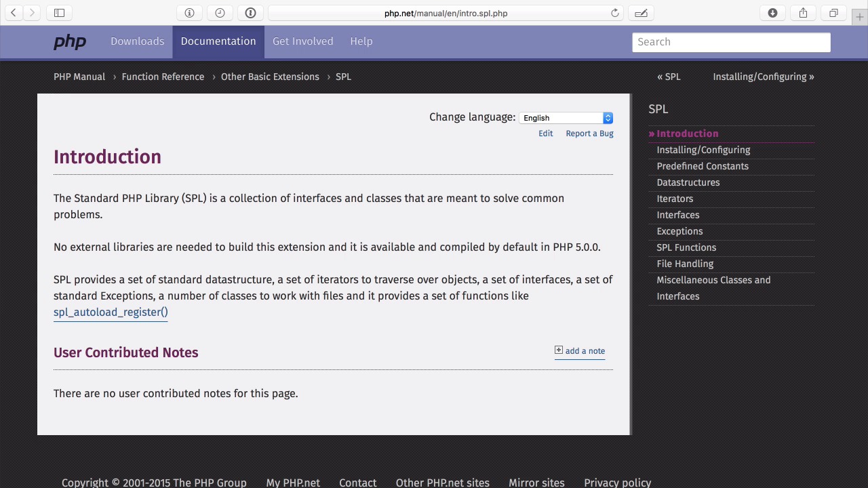Open Datastructures in the sidebar

point(688,182)
